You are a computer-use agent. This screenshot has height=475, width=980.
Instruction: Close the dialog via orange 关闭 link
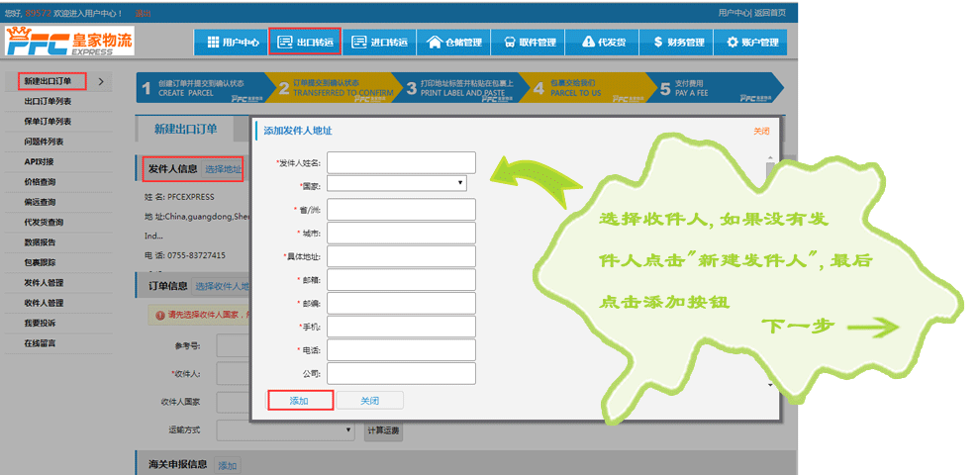[x=761, y=132]
